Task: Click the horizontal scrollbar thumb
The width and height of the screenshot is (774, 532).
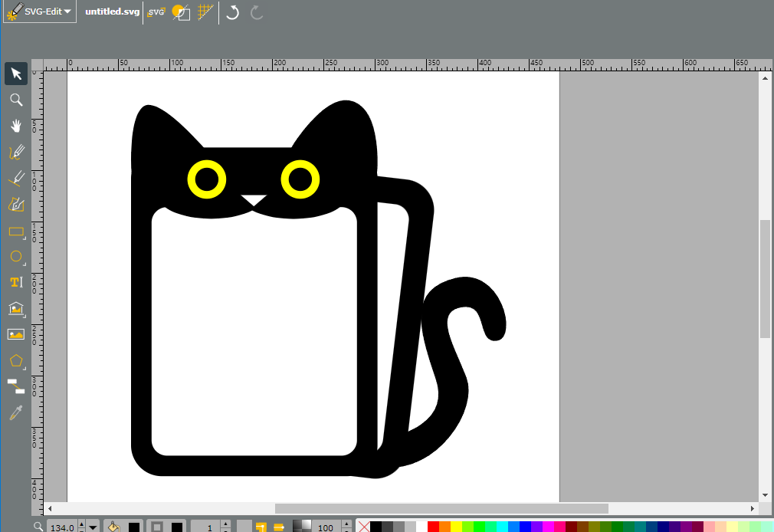Action: pyautogui.click(x=441, y=508)
